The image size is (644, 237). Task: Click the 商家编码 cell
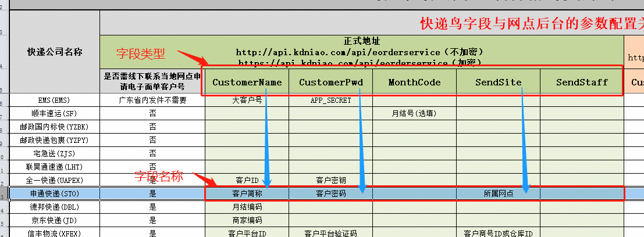coord(247,220)
